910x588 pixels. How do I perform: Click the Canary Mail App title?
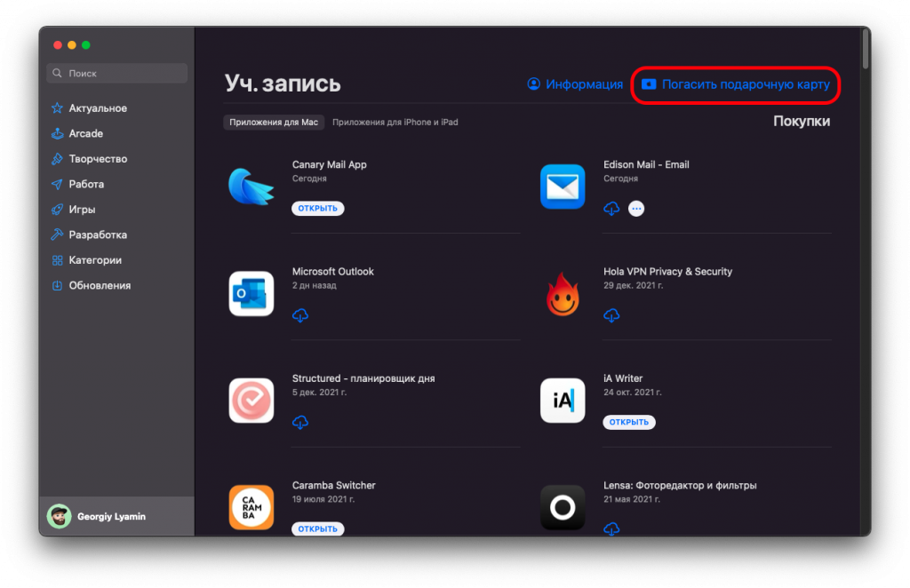click(x=329, y=164)
